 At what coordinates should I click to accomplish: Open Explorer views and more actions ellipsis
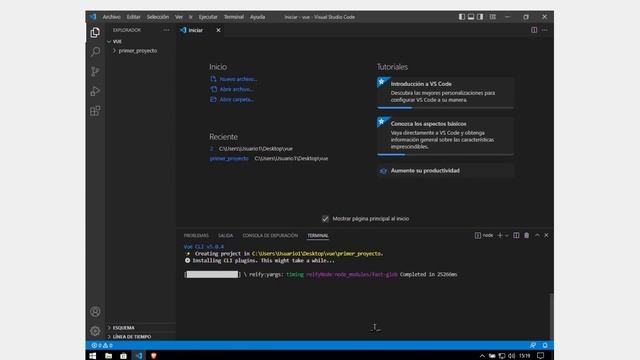(x=166, y=30)
